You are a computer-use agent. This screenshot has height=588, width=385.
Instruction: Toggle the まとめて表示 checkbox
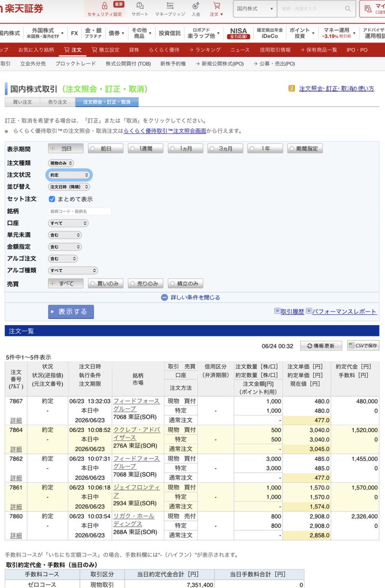[x=51, y=199]
